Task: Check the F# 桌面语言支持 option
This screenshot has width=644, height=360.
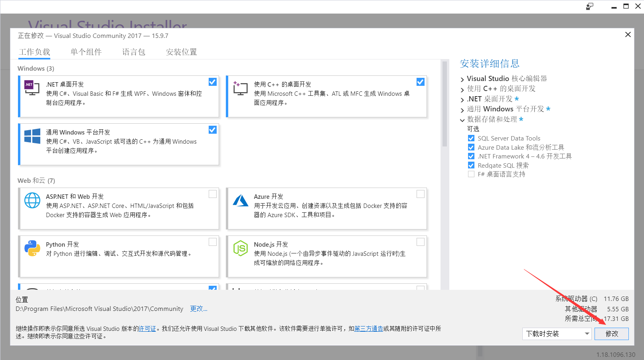Action: 471,174
